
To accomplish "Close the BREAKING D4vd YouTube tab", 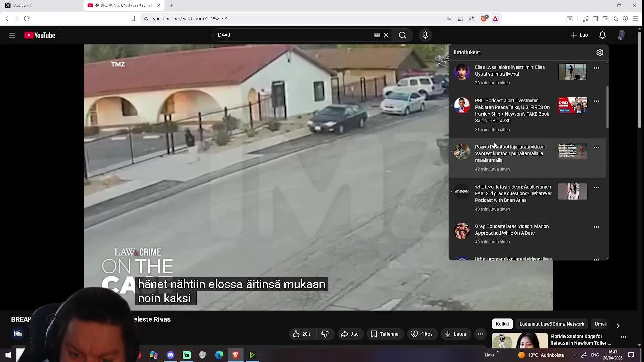I will pyautogui.click(x=159, y=5).
